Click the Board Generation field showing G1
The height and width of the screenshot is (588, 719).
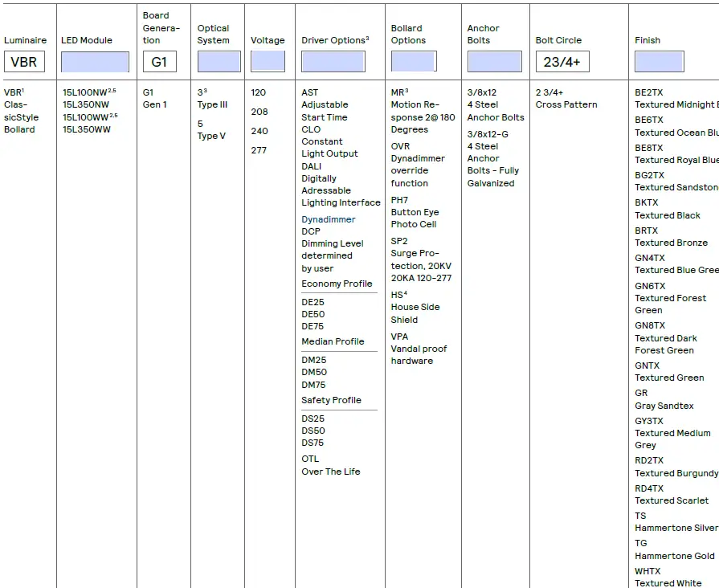pos(160,62)
